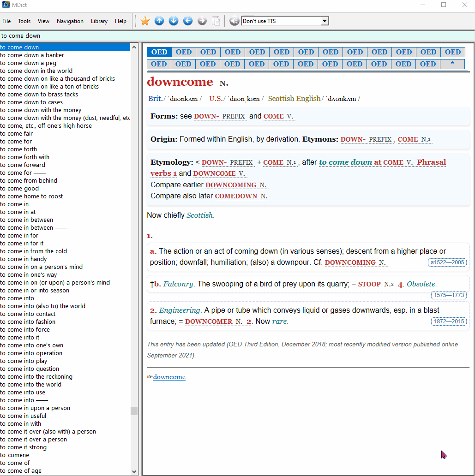
Task: Select 'to come down a peg' in the word list
Action: (30, 63)
